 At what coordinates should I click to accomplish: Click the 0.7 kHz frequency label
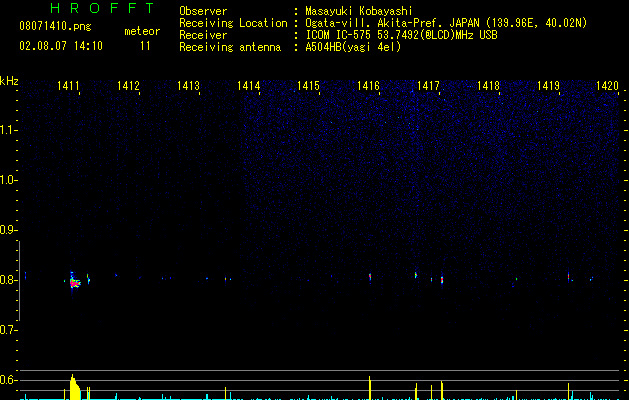tap(8, 330)
